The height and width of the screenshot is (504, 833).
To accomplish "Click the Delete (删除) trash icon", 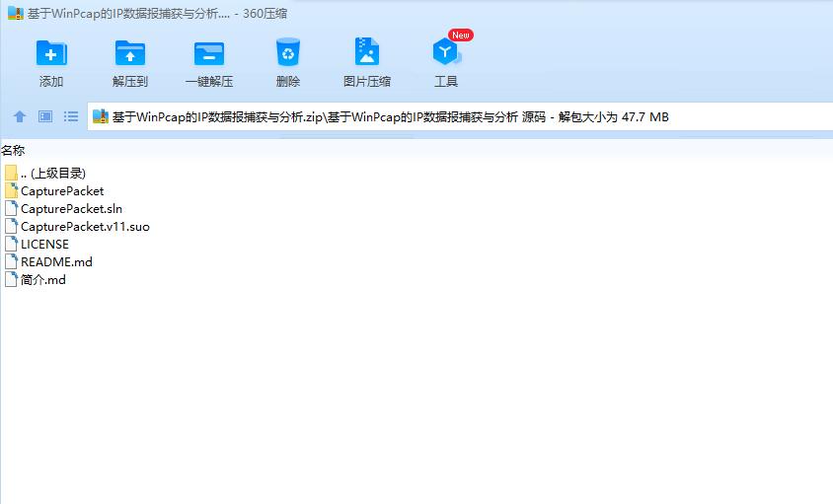I will click(288, 52).
